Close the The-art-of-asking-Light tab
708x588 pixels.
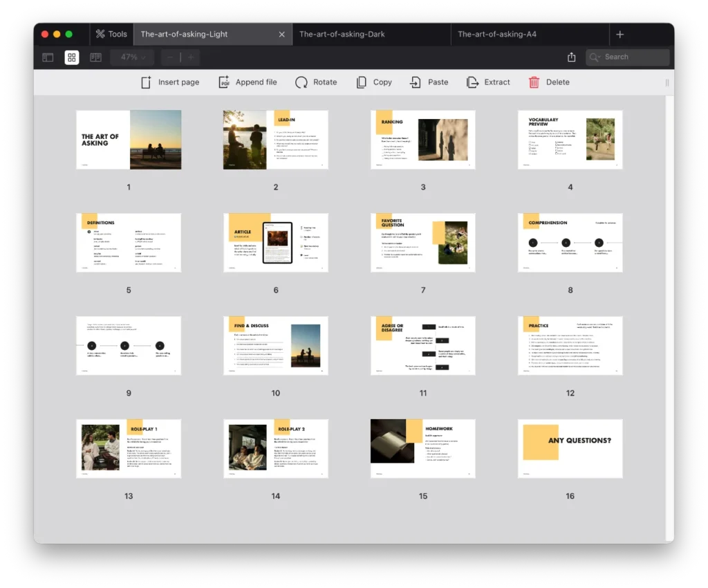click(281, 33)
